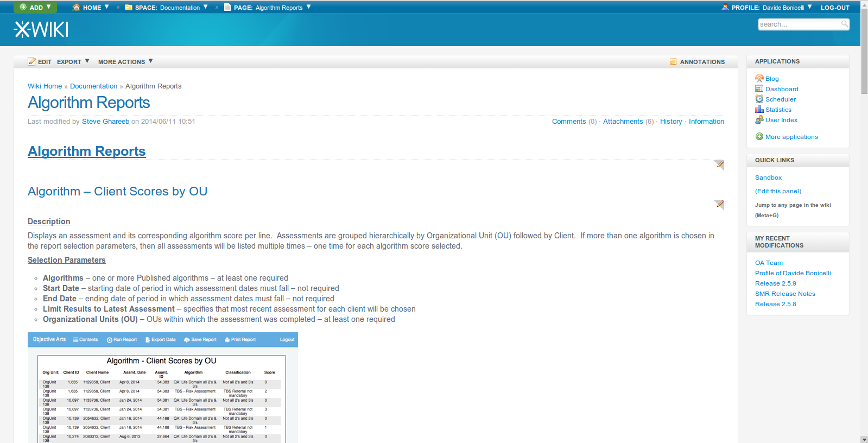Screen dimensions: 868x443
Task: Click the search magnifier icon
Action: tap(844, 24)
